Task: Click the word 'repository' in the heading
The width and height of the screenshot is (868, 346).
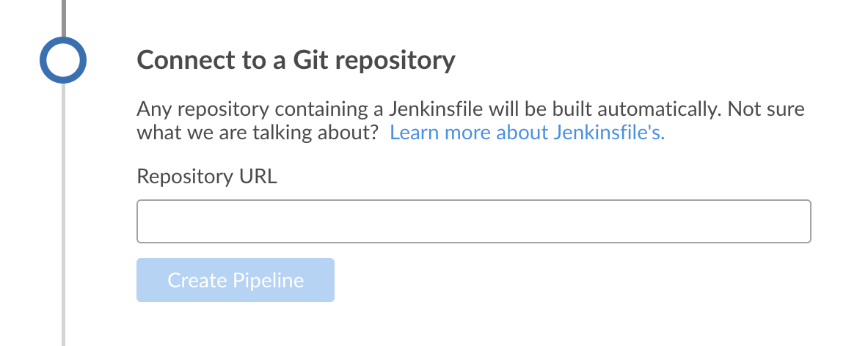Action: point(401,59)
